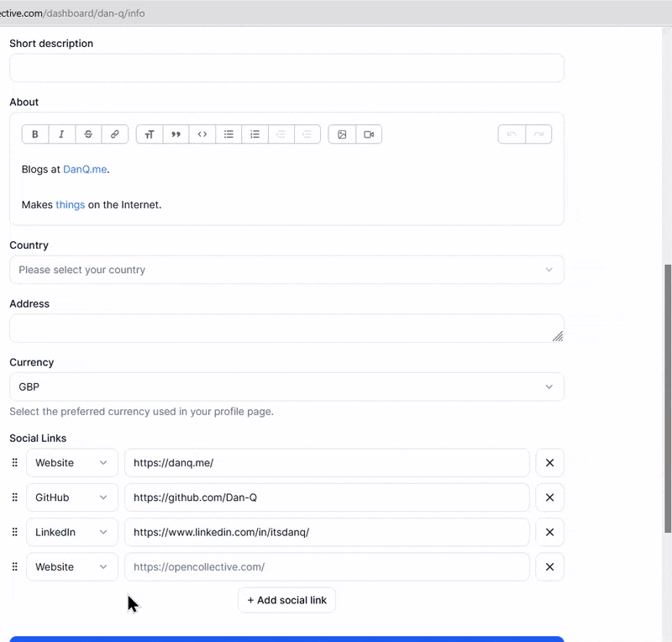
Task: Apply strikethrough in the About editor
Action: tap(88, 134)
